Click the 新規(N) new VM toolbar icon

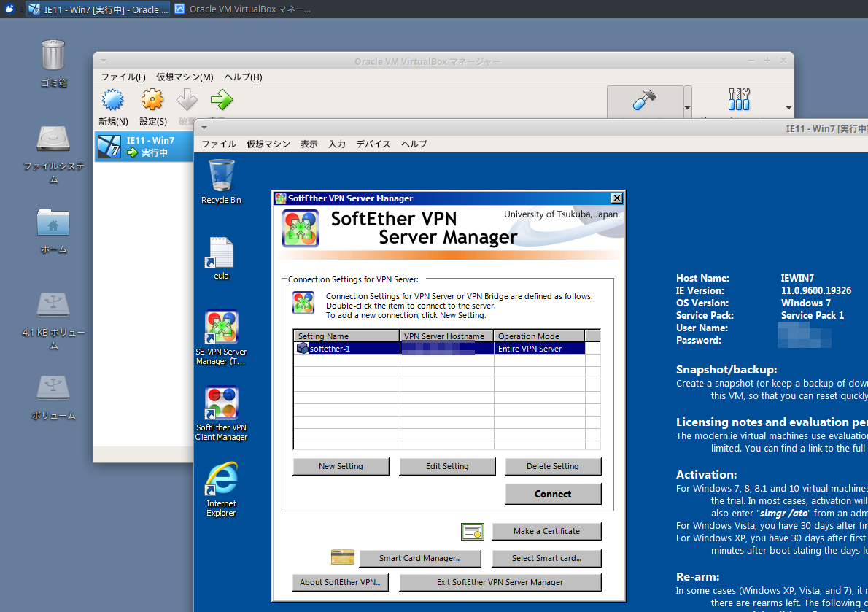click(113, 100)
